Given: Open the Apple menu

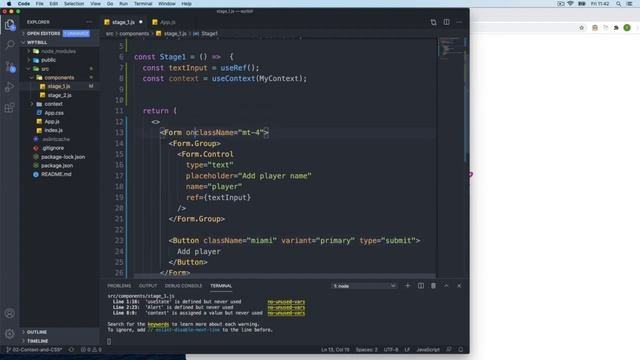Looking at the screenshot, I should click(x=9, y=4).
